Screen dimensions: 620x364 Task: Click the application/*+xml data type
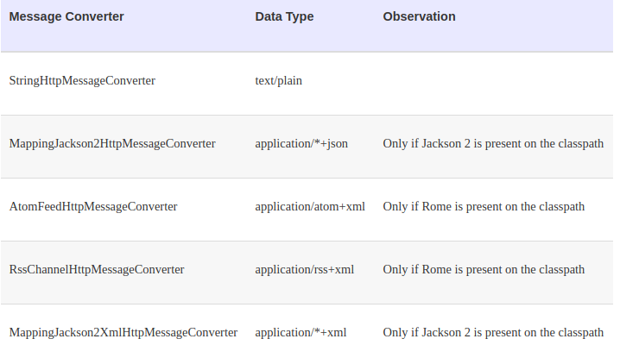[x=301, y=332]
